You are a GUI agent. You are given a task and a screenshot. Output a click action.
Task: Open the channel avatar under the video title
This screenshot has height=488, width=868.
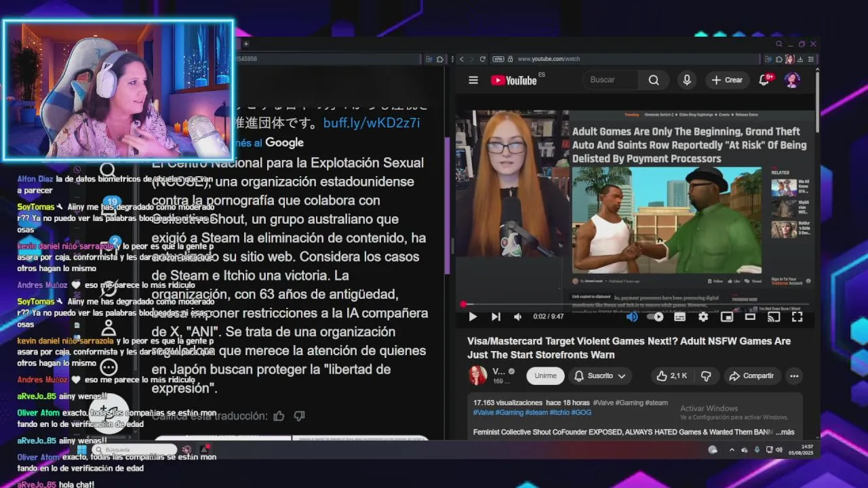(477, 375)
